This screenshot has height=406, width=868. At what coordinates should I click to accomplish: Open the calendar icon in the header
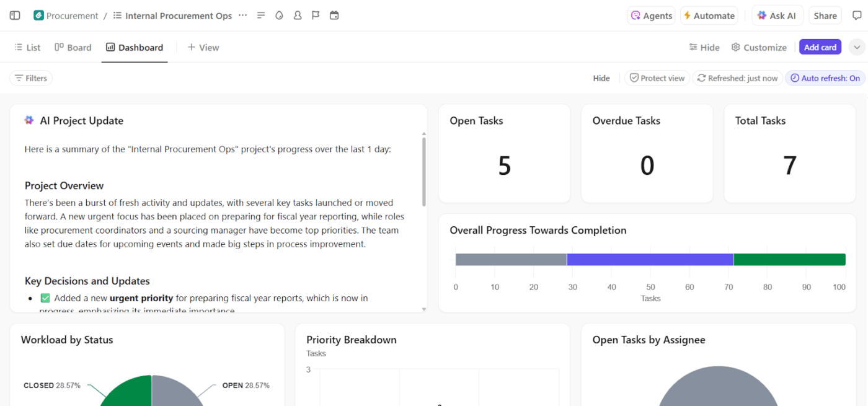pos(334,15)
